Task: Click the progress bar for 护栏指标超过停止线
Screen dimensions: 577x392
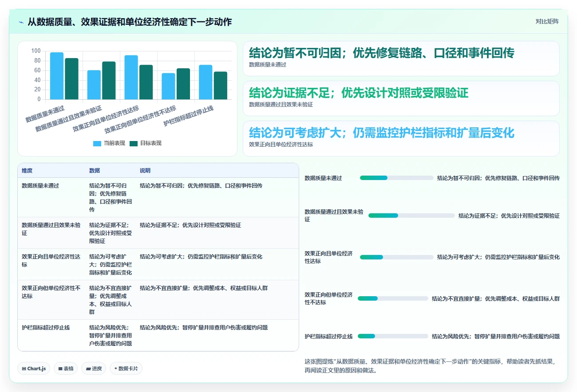Action: tap(393, 336)
